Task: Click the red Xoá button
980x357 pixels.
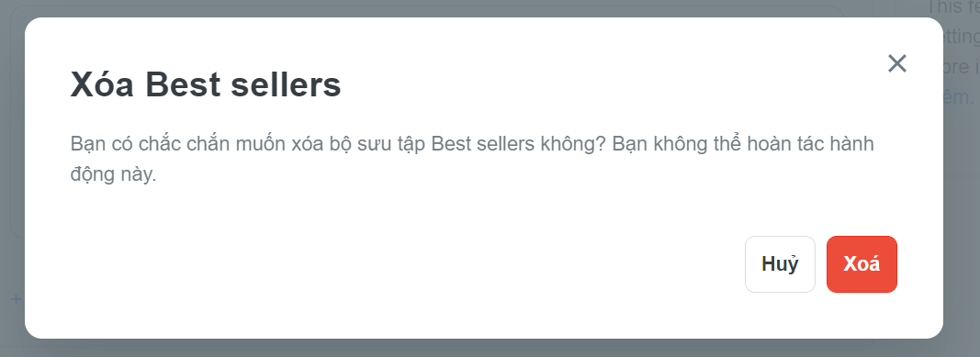Action: point(862,264)
